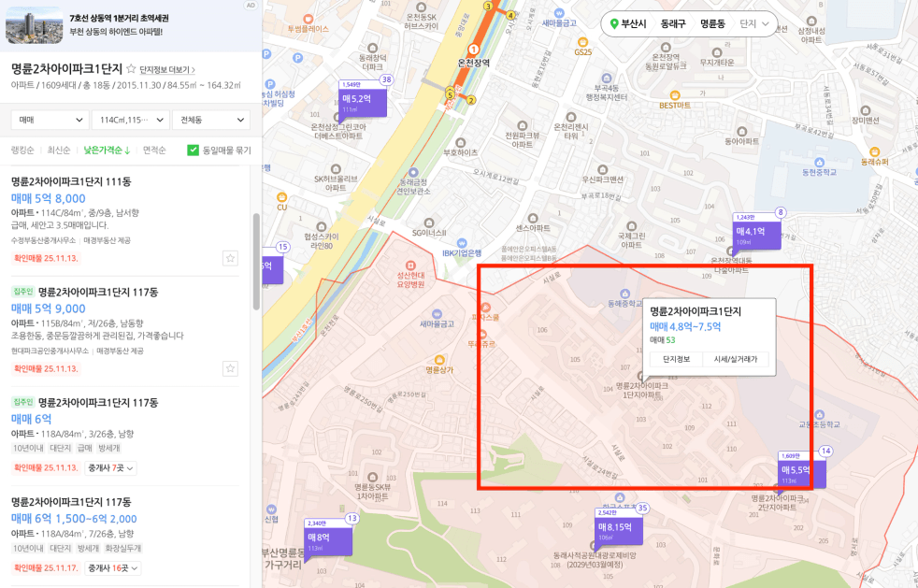
Task: Bookmark the 117동 5억 9,000 listing
Action: click(x=230, y=368)
